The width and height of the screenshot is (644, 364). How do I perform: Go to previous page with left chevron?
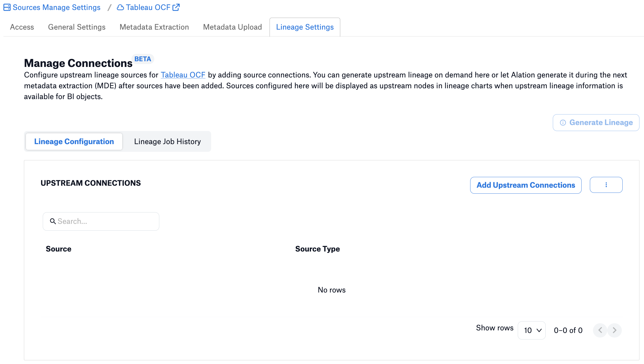point(600,330)
